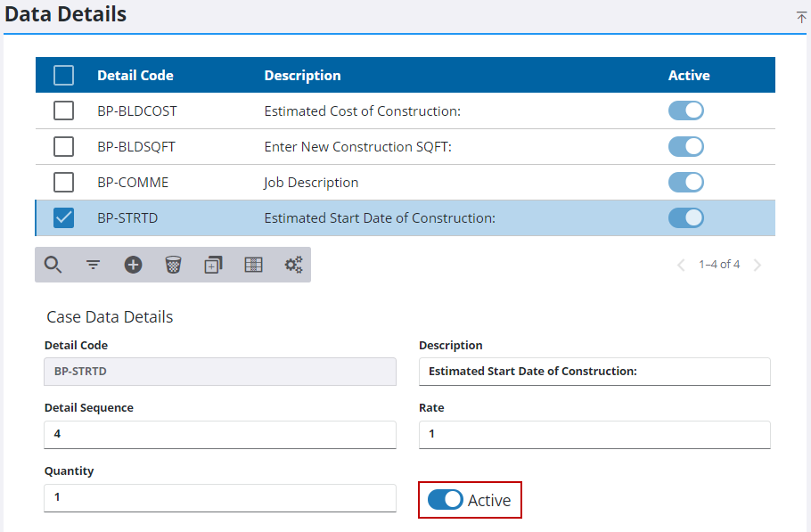
Task: Check the BP-COMME row checkbox
Action: click(x=63, y=183)
